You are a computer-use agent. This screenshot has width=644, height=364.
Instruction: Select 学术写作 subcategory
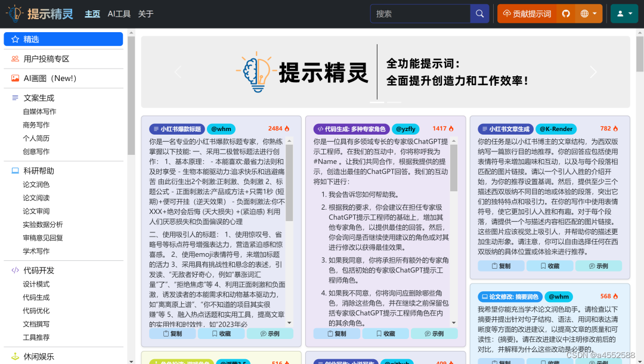coord(36,251)
